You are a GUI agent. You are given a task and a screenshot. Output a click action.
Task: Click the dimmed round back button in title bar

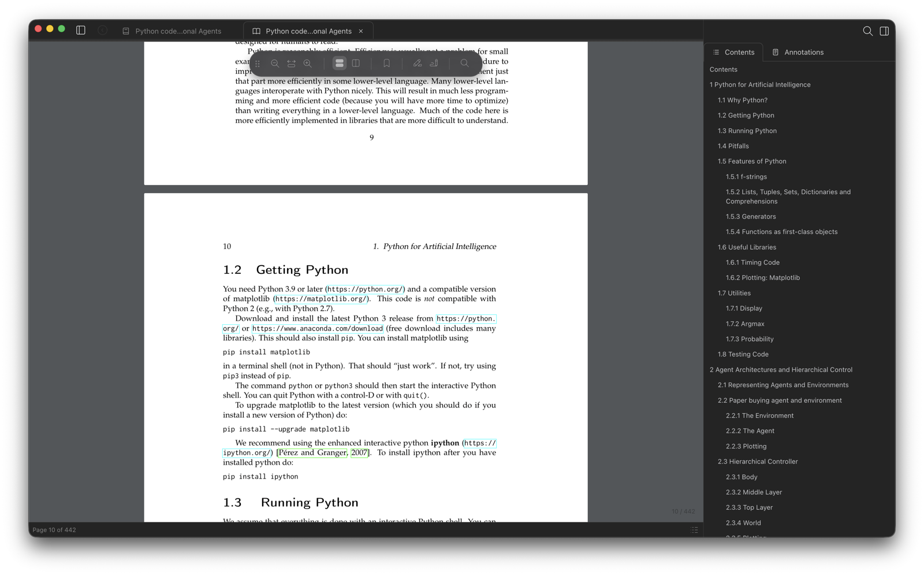coord(102,30)
